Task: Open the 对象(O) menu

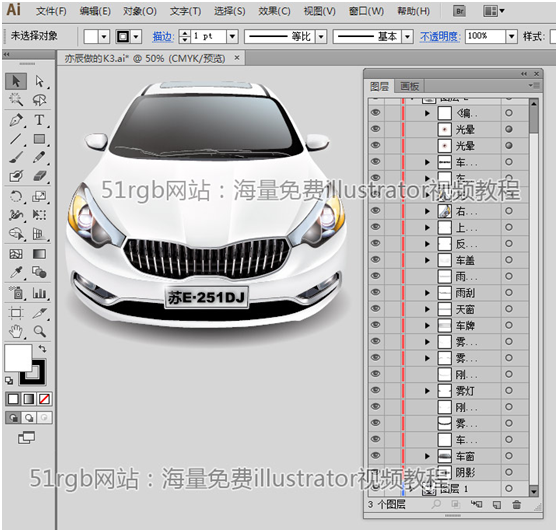Action: pyautogui.click(x=140, y=11)
